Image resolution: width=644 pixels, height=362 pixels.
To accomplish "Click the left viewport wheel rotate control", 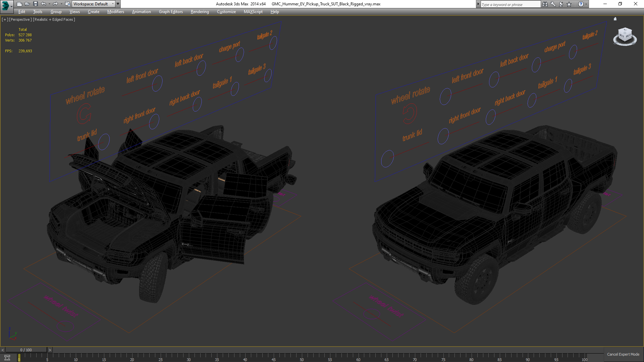I will pos(84,114).
